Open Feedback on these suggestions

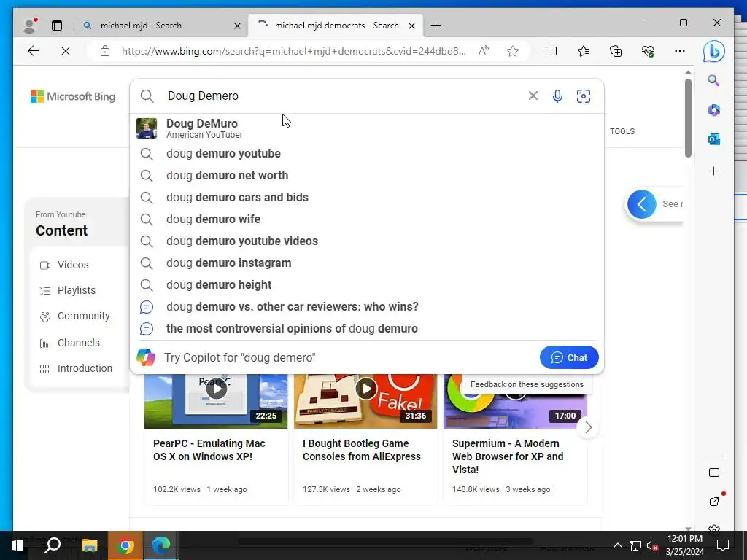coord(527,384)
